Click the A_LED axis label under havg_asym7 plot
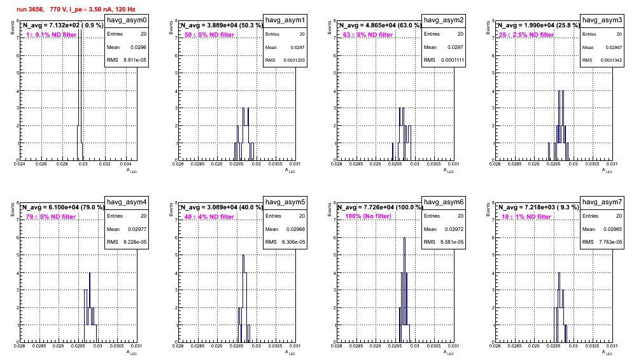634x364 pixels. click(607, 353)
